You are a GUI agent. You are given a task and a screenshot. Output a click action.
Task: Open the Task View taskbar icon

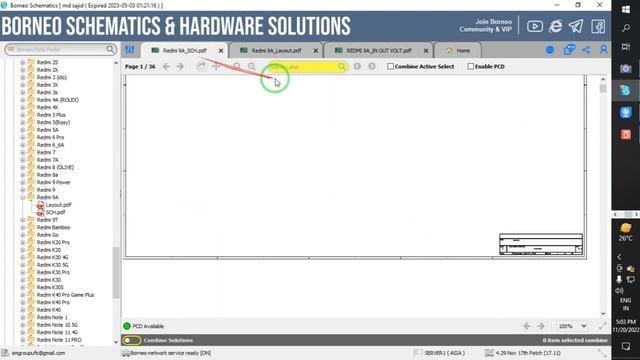point(625,47)
